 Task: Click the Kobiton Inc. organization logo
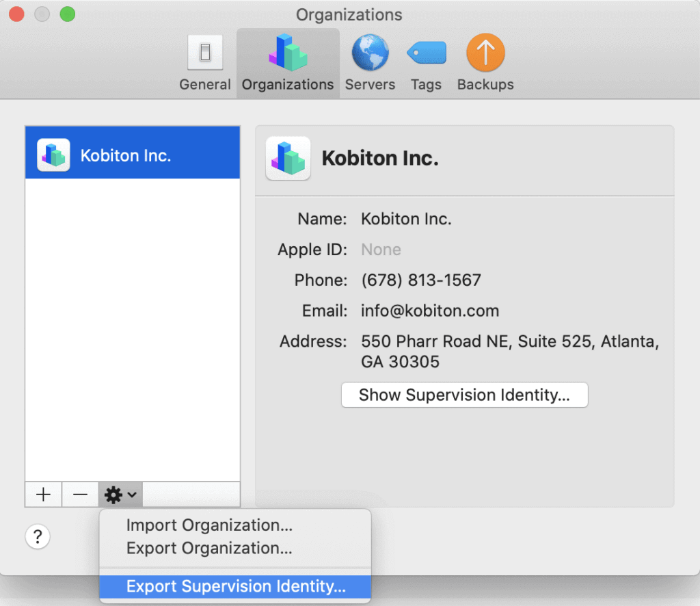point(53,155)
